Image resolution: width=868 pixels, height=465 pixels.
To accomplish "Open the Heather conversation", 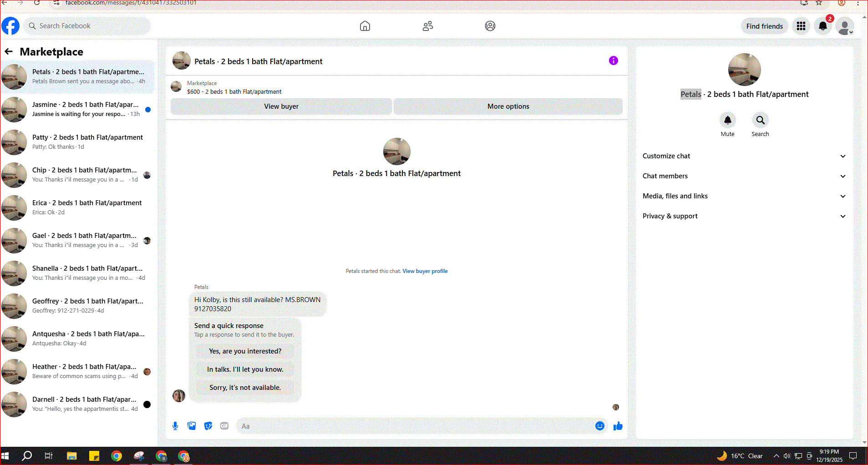I will click(77, 371).
